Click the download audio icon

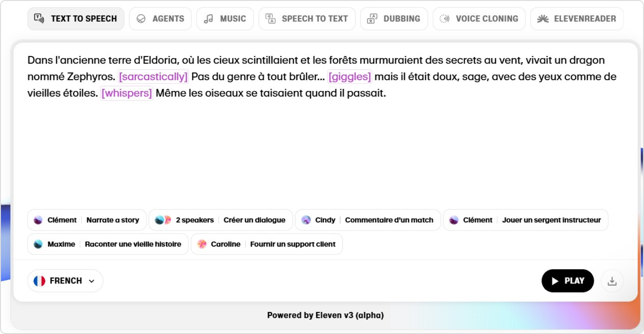[612, 281]
